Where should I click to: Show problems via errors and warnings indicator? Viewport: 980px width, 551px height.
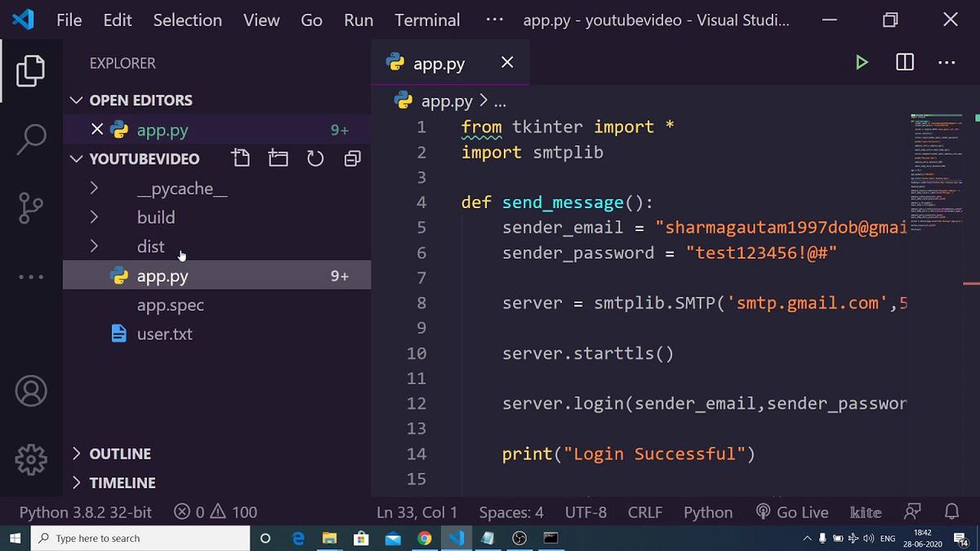(x=214, y=512)
